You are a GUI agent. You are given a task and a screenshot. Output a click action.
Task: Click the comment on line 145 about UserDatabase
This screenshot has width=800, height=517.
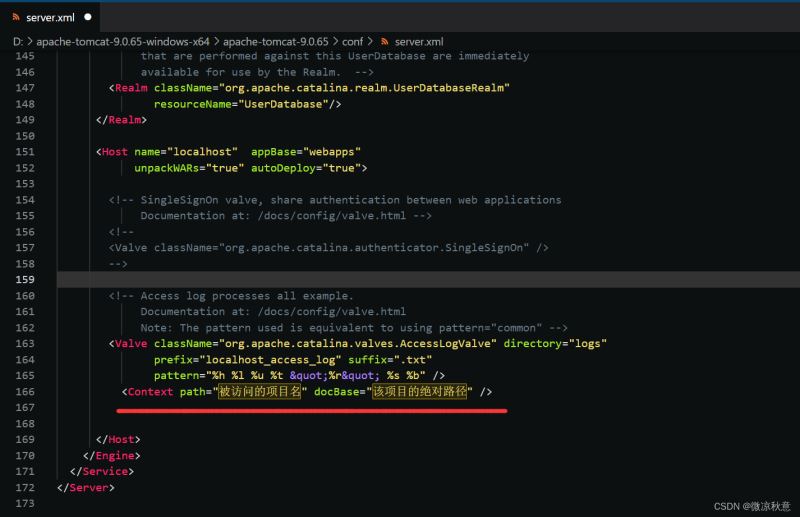pyautogui.click(x=335, y=56)
